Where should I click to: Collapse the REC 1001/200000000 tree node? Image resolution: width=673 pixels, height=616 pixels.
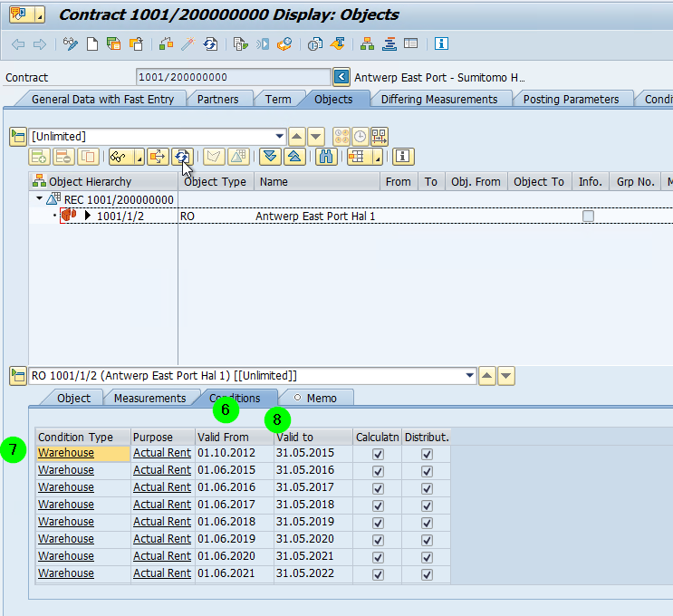click(x=40, y=198)
